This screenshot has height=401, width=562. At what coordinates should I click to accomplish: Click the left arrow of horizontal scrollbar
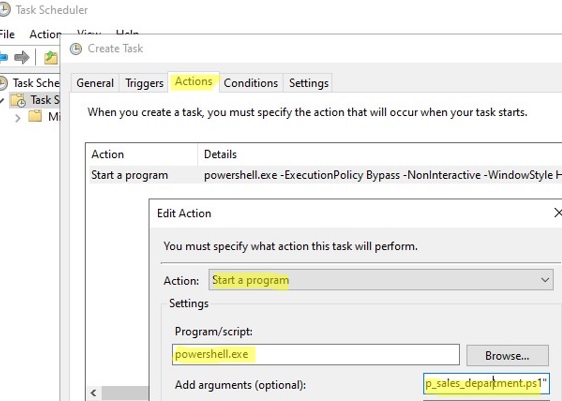point(94,393)
